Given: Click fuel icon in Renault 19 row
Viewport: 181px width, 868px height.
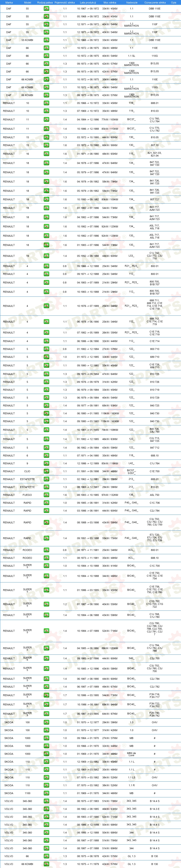Looking at the screenshot, I should (x=46, y=256).
